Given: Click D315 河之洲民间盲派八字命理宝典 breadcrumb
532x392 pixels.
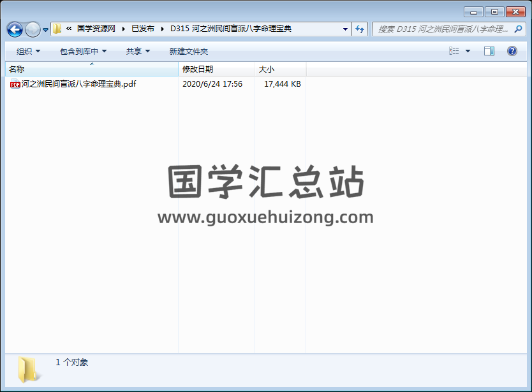Looking at the screenshot, I should 231,29.
